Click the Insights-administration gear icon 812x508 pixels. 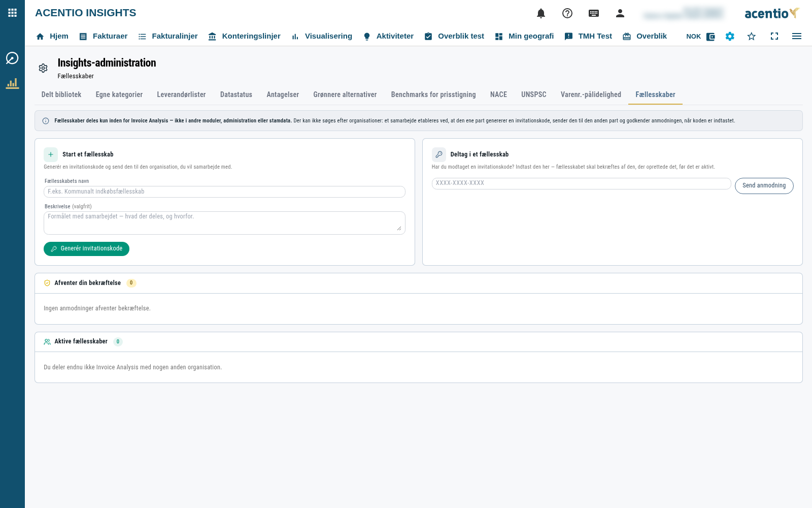(x=43, y=68)
